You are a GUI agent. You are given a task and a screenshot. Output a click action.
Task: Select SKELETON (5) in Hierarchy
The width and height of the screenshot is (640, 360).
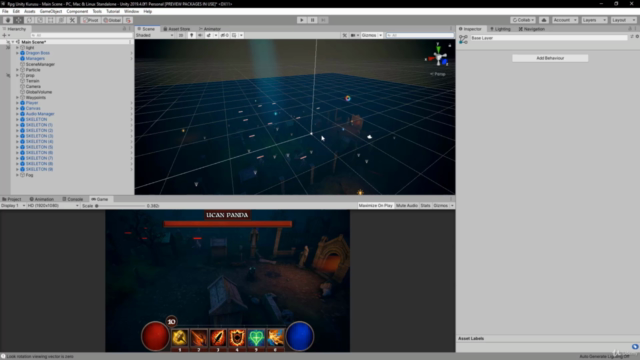pyautogui.click(x=39, y=147)
